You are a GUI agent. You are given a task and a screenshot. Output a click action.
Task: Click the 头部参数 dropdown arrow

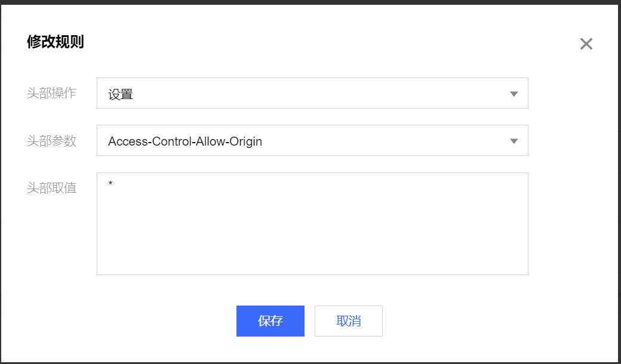tap(514, 141)
